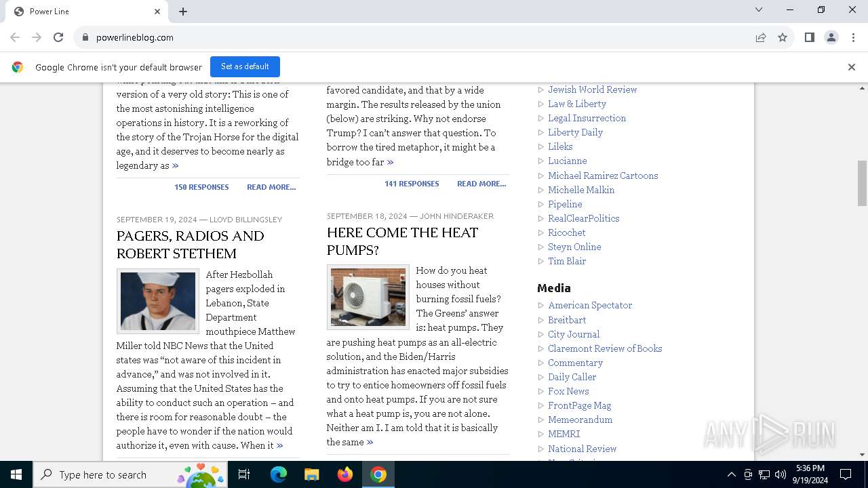Follow the arrow after 'the same'
868x488 pixels.
tap(370, 442)
